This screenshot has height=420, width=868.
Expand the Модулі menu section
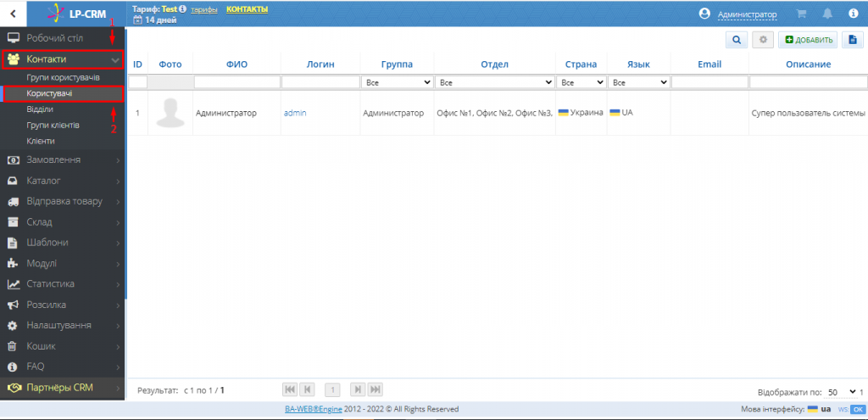click(x=63, y=263)
